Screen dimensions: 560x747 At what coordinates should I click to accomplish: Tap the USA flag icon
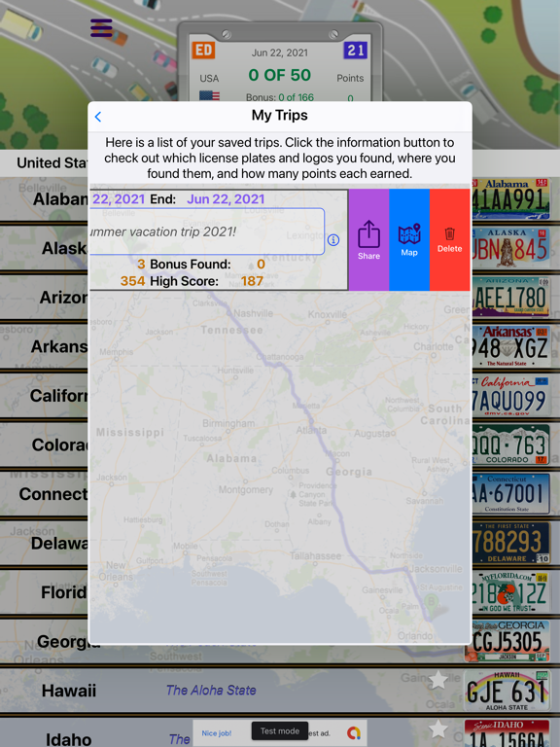[210, 95]
